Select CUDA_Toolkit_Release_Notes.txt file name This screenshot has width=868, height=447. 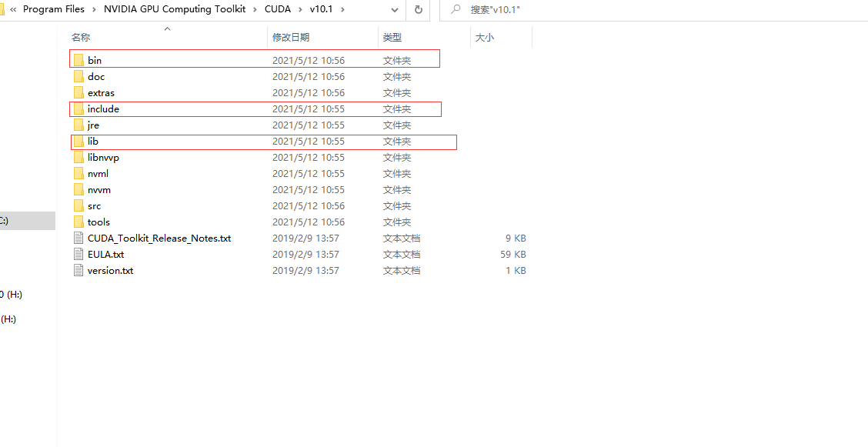pyautogui.click(x=159, y=239)
